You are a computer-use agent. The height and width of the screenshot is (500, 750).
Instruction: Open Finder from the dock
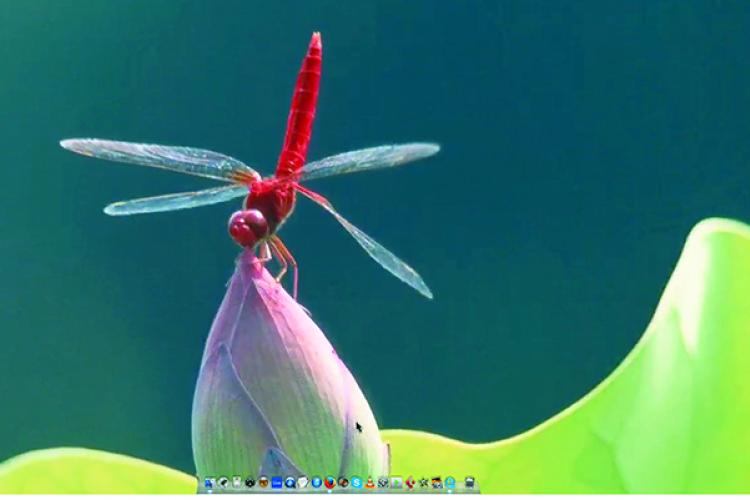point(210,482)
